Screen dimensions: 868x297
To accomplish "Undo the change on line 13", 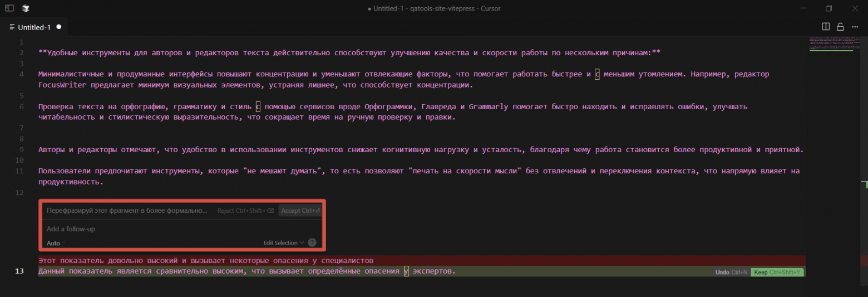I will pos(731,272).
